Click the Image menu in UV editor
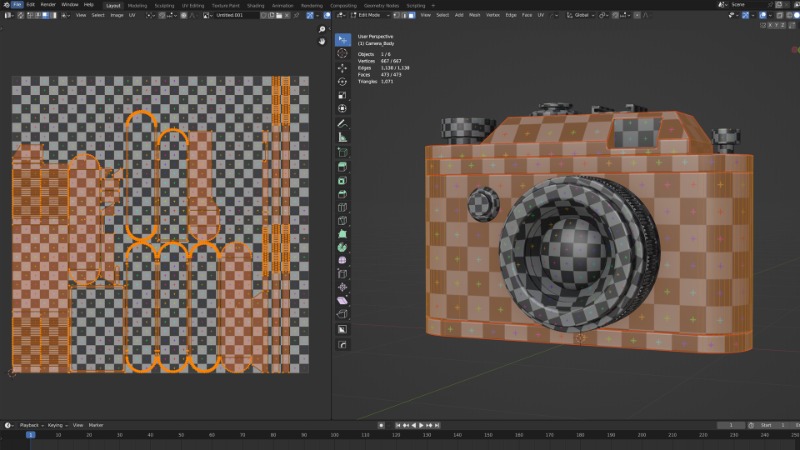Screen dimensions: 800x450 pos(116,16)
